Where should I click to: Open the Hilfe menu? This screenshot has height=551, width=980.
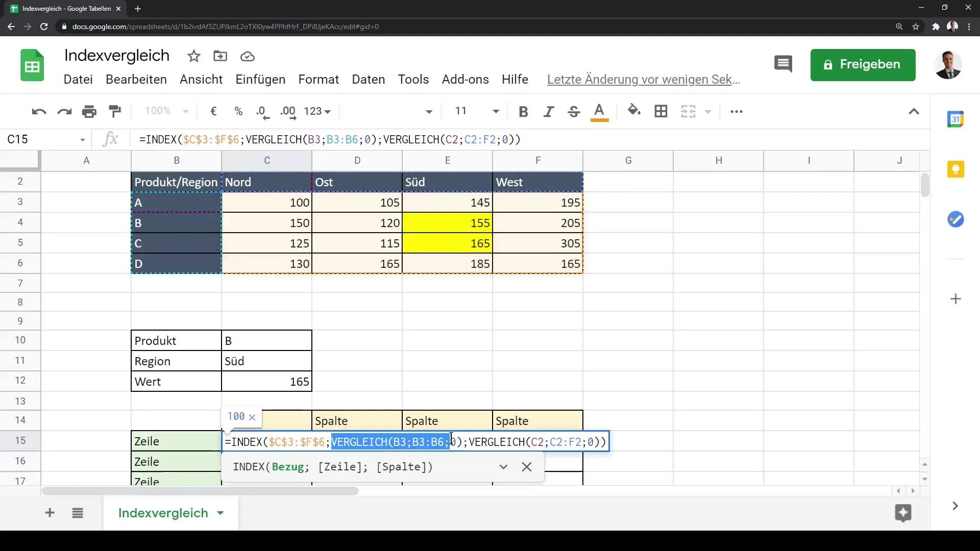coord(515,80)
